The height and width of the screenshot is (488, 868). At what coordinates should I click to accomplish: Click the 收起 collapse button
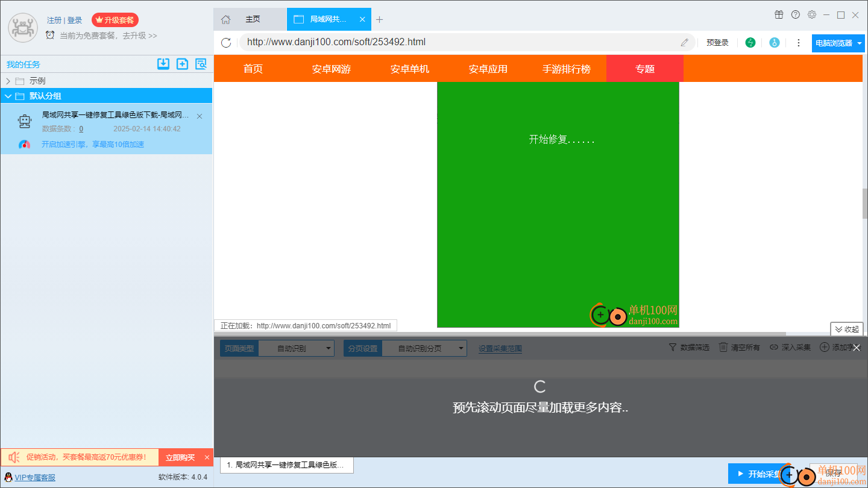coord(847,330)
